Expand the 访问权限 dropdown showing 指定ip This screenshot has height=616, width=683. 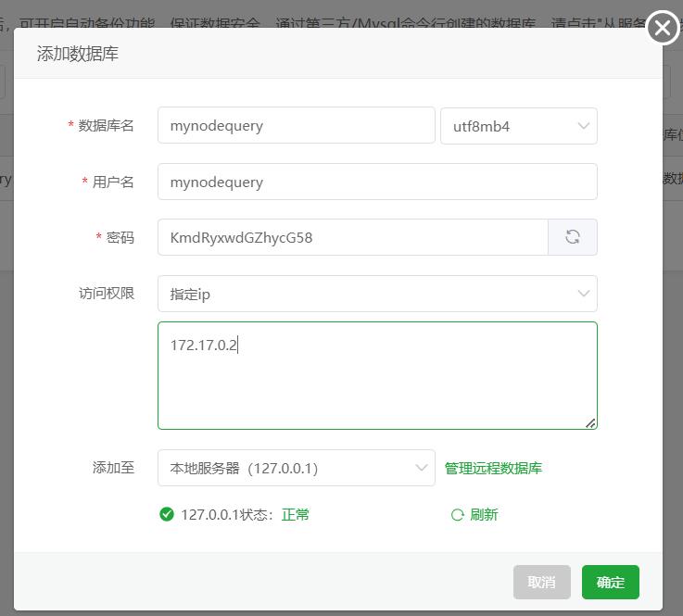pyautogui.click(x=377, y=294)
